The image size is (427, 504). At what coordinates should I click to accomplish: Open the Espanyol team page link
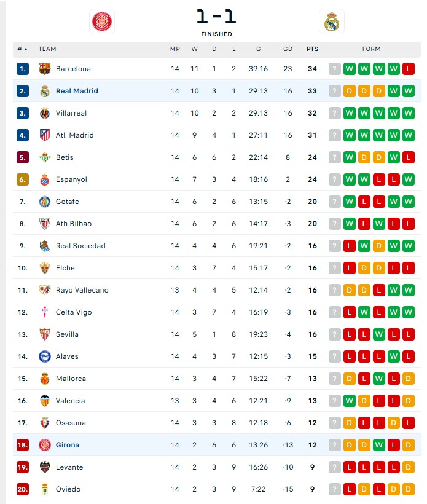point(72,179)
